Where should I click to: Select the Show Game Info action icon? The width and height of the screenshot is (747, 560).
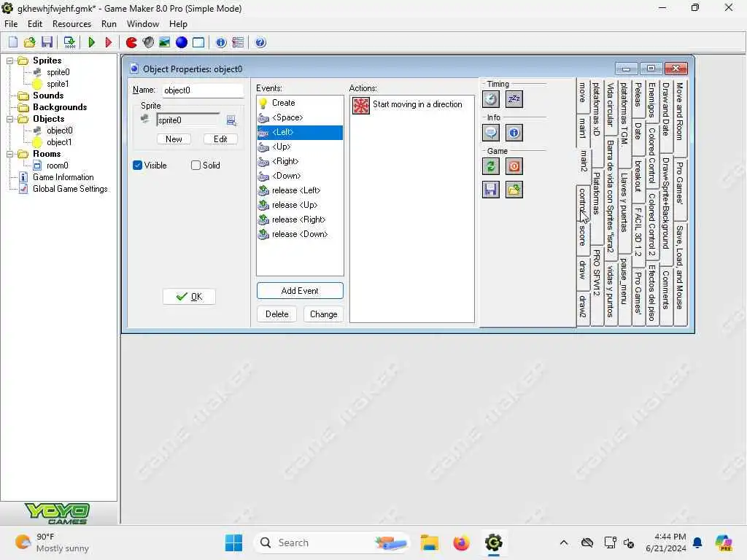[514, 133]
